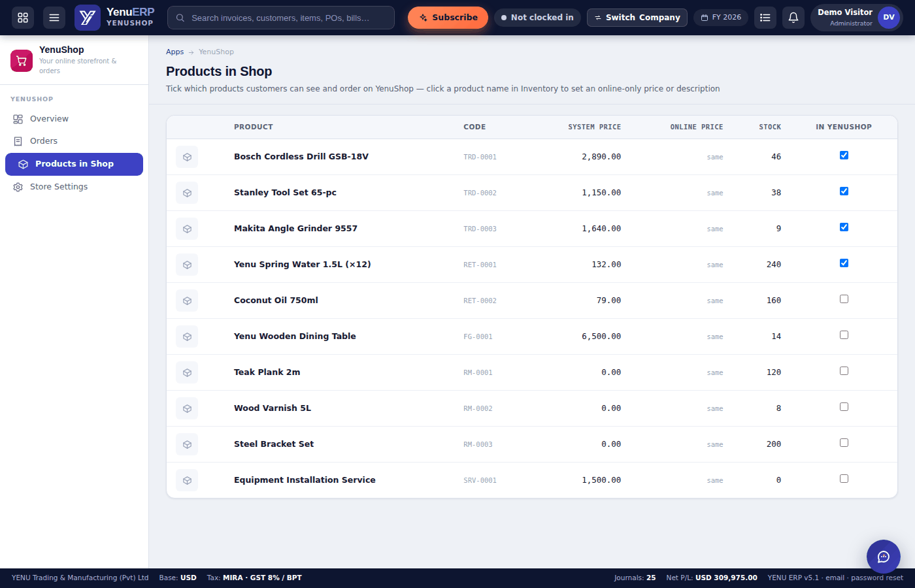This screenshot has width=915, height=588.
Task: Open Makita Angle Grinder 9557 product name
Action: click(x=295, y=229)
